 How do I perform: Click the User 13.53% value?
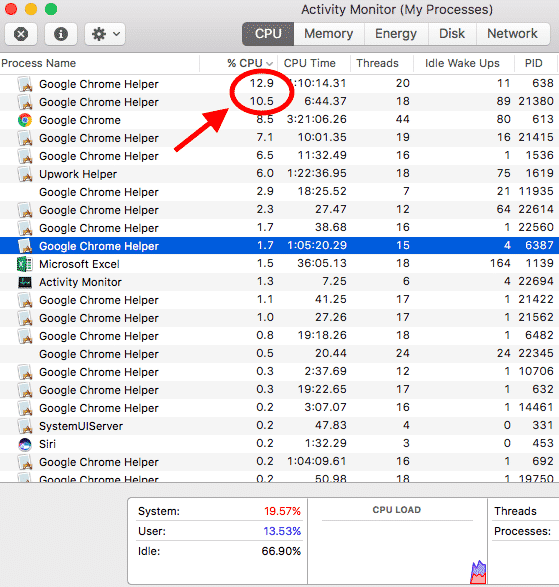click(282, 531)
